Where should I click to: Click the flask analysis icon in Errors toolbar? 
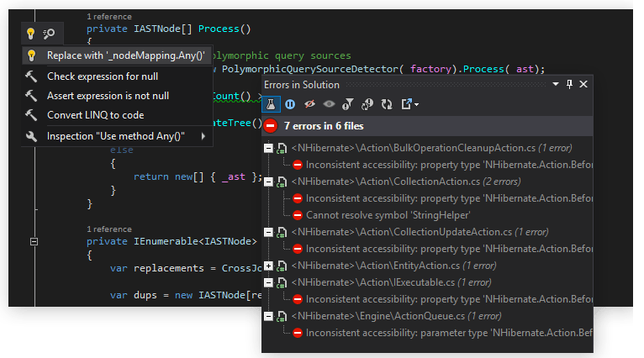[271, 104]
